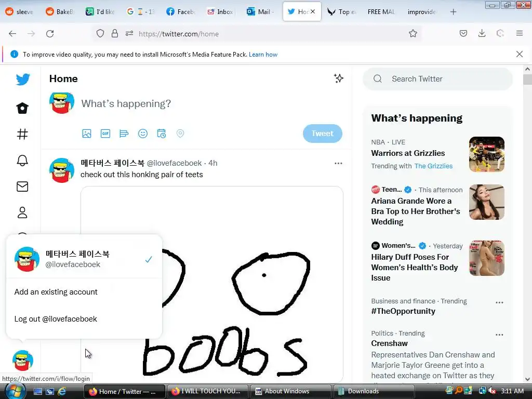Add a poll to the tweet
This screenshot has width=532, height=399.
point(124,134)
